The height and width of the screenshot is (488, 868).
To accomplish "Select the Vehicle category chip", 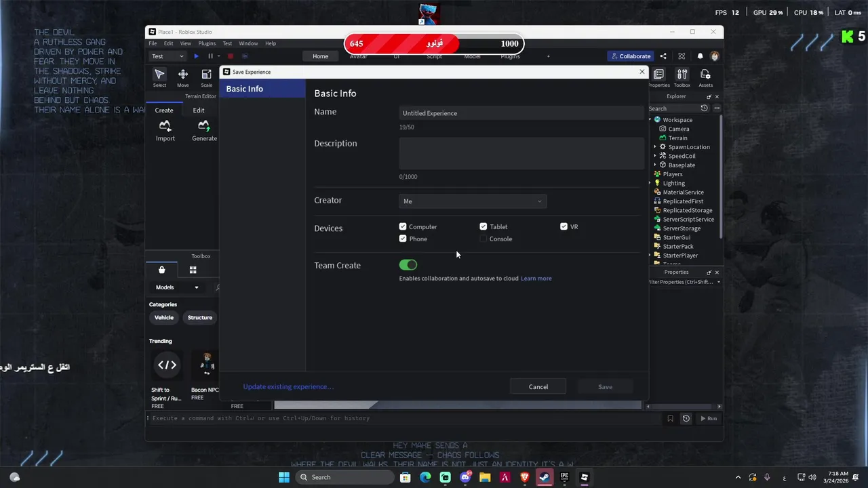I will [x=164, y=317].
